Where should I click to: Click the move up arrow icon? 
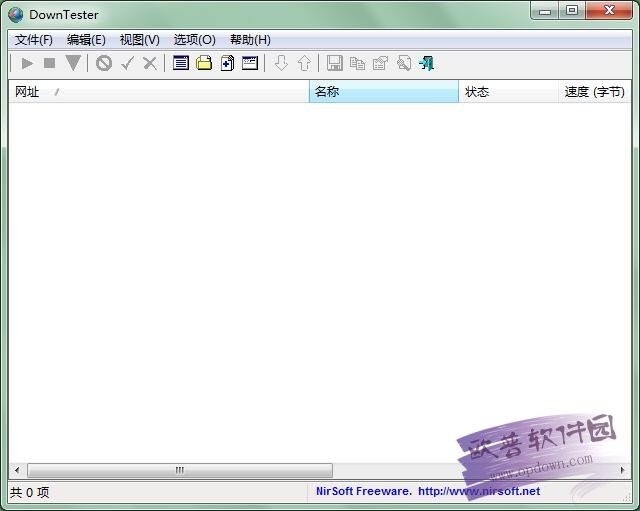pos(304,63)
